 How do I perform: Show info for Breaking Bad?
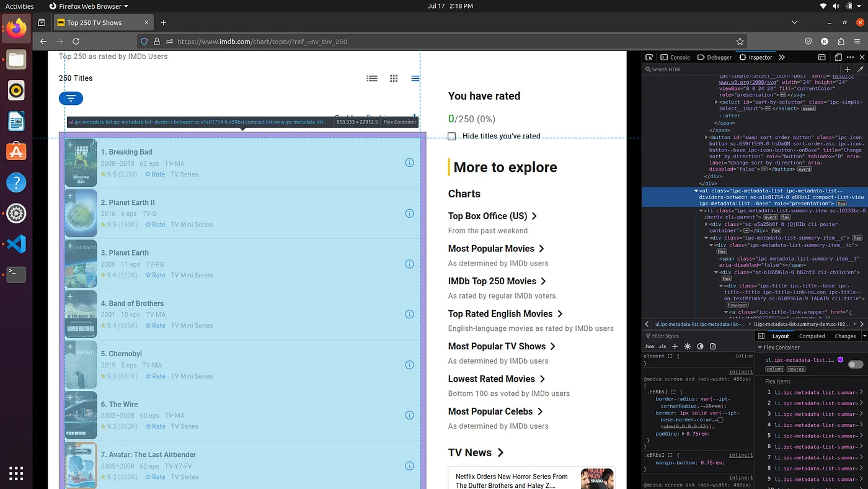coord(409,163)
